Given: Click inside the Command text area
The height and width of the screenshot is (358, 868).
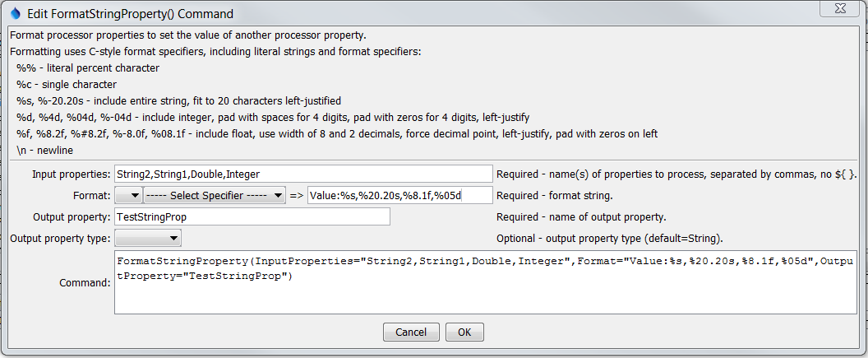Looking at the screenshot, I should click(x=486, y=282).
